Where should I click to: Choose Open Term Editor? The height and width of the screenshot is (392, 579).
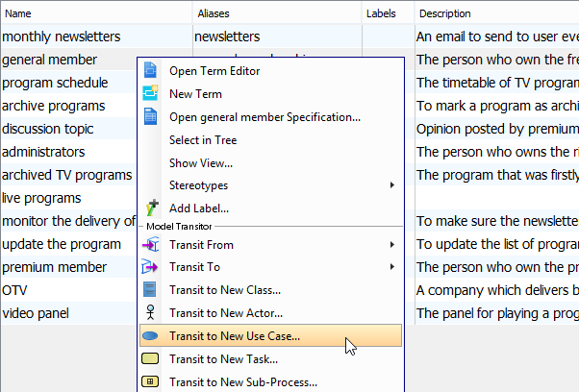click(x=270, y=71)
